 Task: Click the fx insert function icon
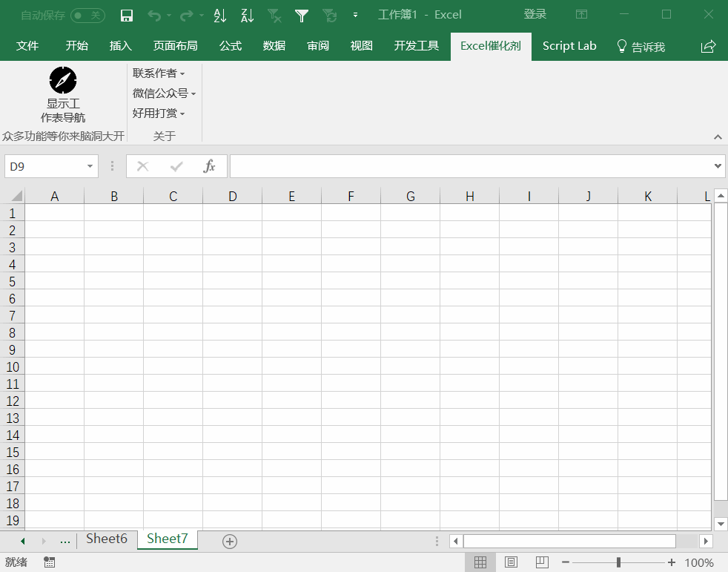[x=209, y=166]
